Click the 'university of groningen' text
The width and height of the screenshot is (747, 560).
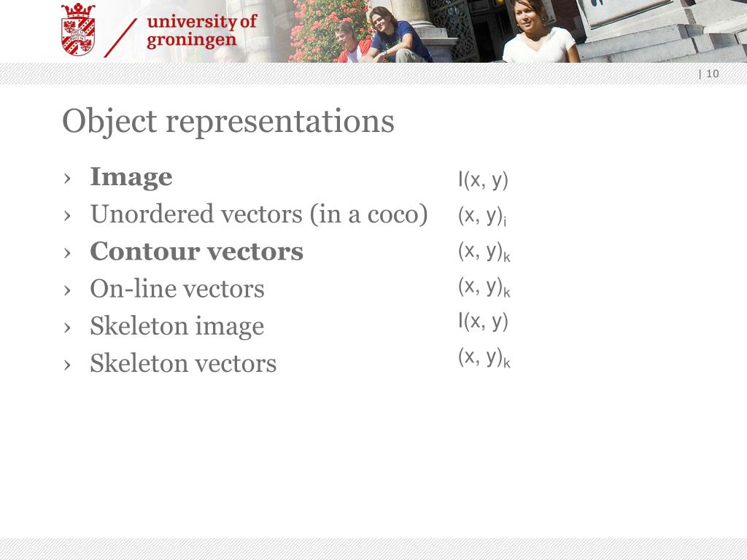tap(201, 31)
